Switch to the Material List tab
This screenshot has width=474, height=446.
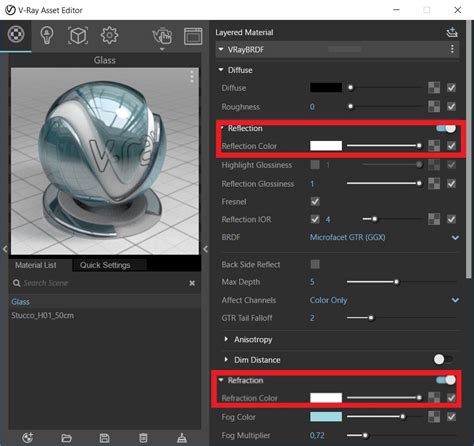[x=36, y=265]
